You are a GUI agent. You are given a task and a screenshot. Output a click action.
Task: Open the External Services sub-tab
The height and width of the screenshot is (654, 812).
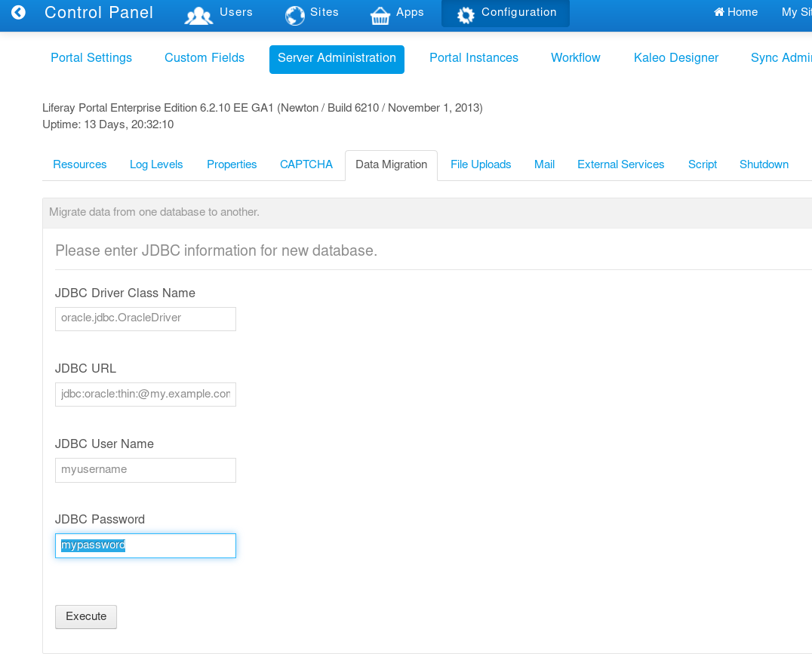(x=620, y=164)
